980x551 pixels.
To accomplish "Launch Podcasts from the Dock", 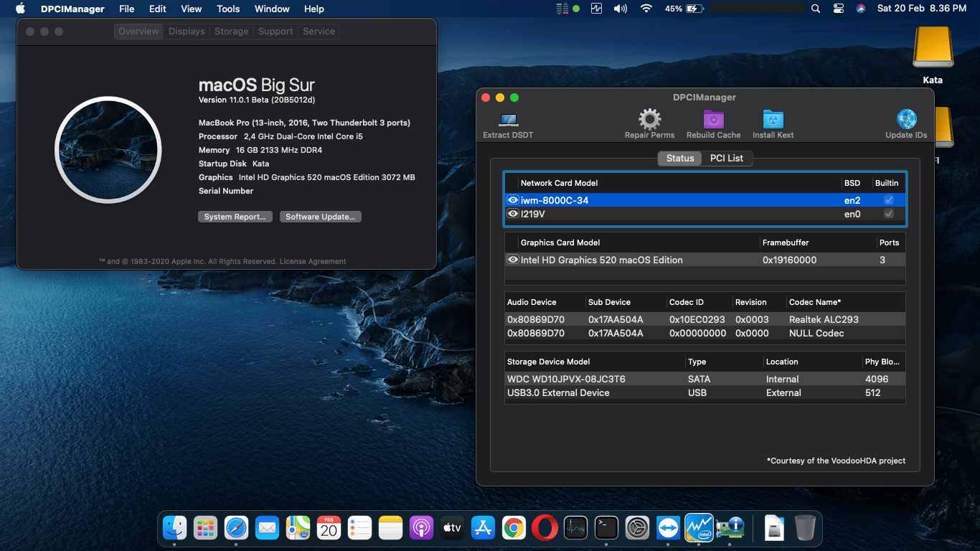I will [x=421, y=528].
